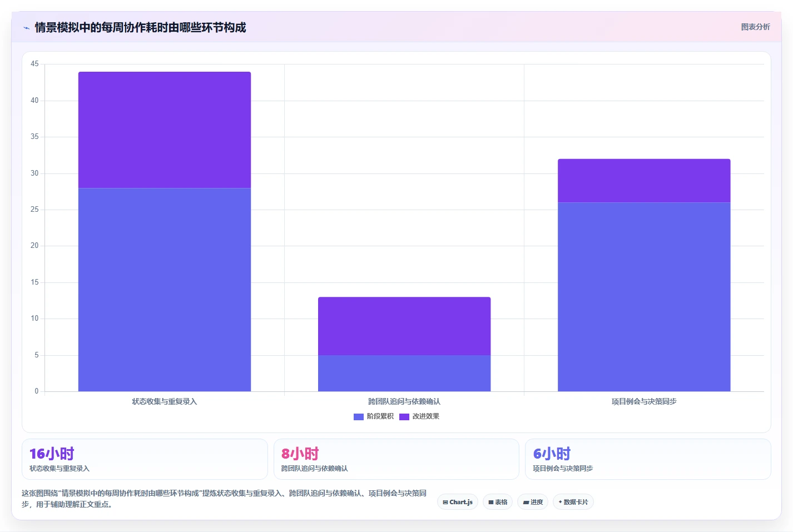The height and width of the screenshot is (532, 793).
Task: Click the blue segment of 跨团队追问与依赖确认 bar
Action: [x=404, y=373]
